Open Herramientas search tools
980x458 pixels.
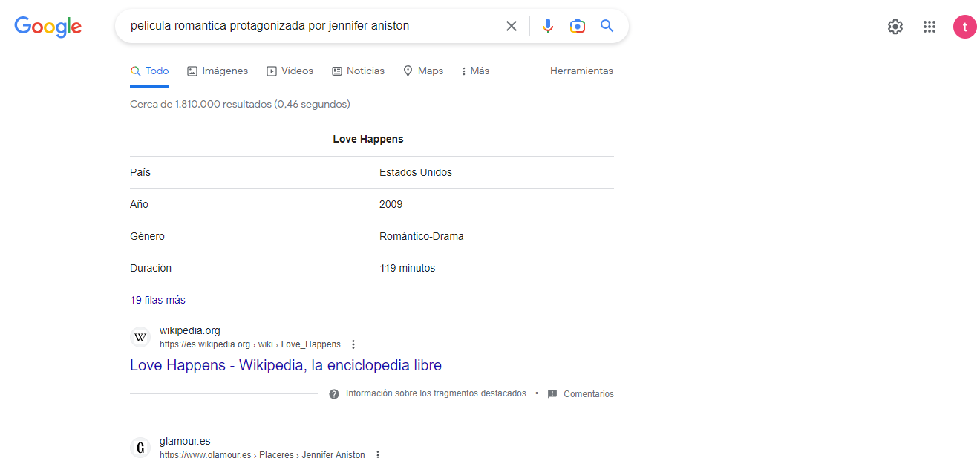point(581,71)
